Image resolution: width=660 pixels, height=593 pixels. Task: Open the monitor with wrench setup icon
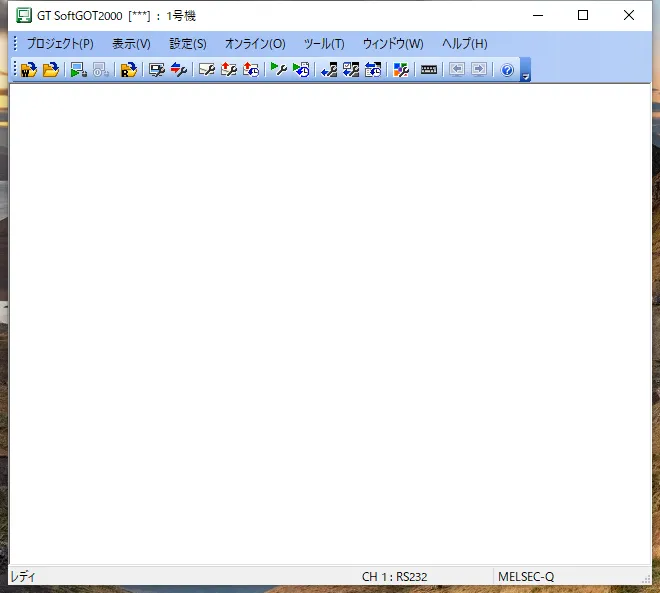tap(157, 70)
